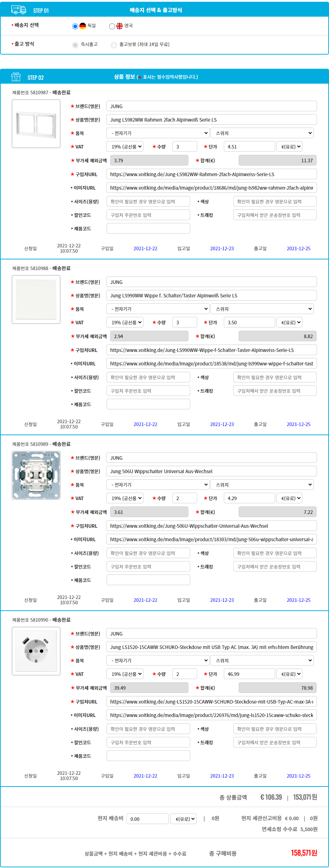
Task: Click tracking field for product 5810987
Action: (275, 215)
